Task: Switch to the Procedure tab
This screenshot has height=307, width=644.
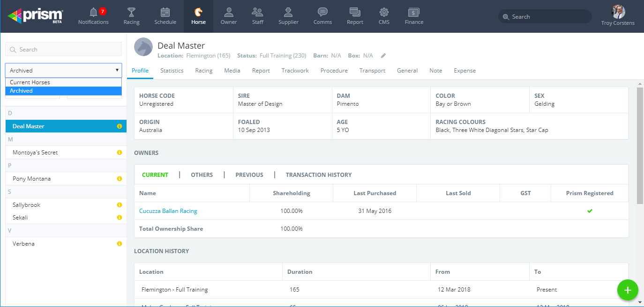Action: point(334,71)
